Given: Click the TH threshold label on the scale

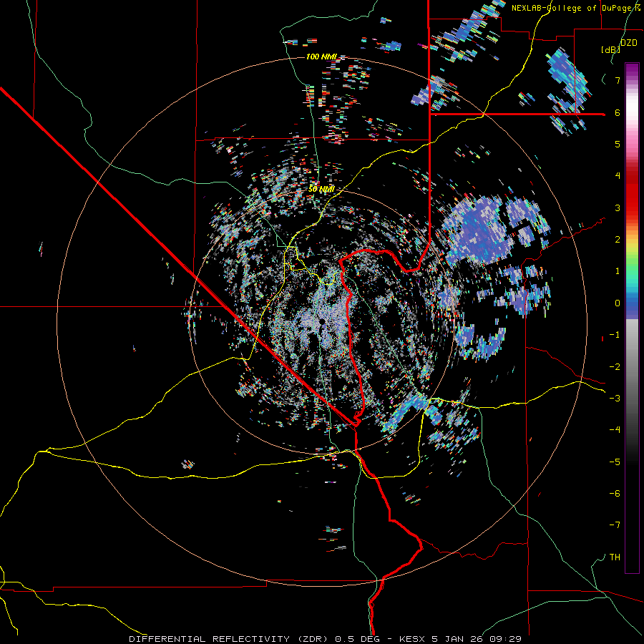Looking at the screenshot, I should coord(615,557).
